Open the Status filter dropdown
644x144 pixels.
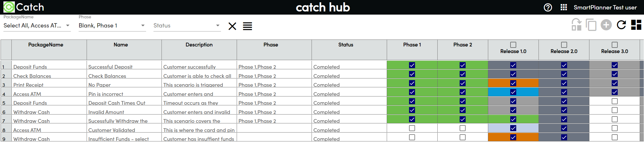pyautogui.click(x=218, y=25)
